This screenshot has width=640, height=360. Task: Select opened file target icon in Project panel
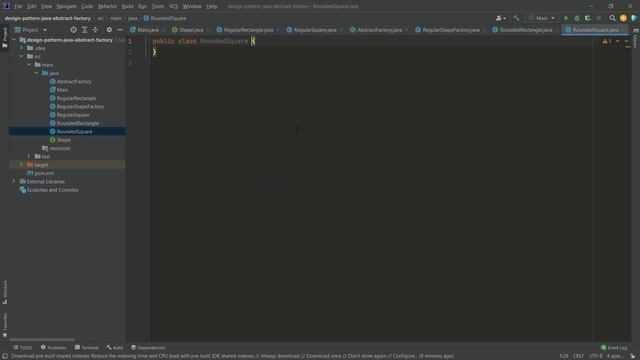(x=73, y=30)
